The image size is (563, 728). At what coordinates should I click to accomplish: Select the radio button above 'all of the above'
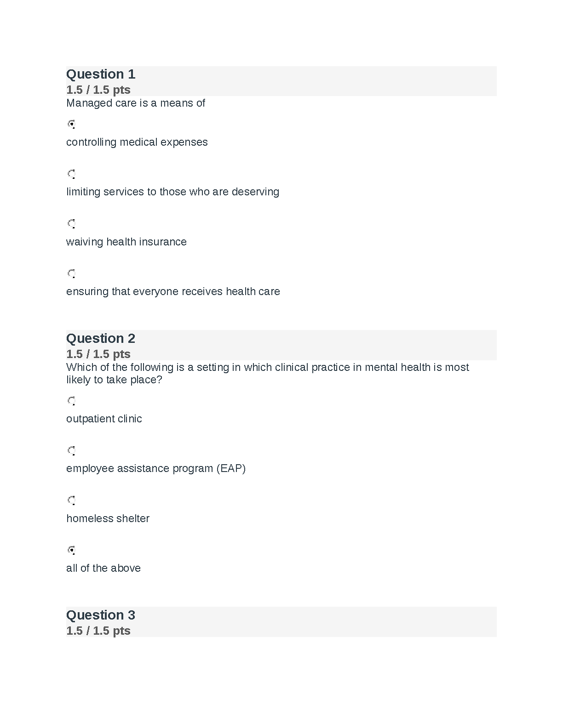71,550
